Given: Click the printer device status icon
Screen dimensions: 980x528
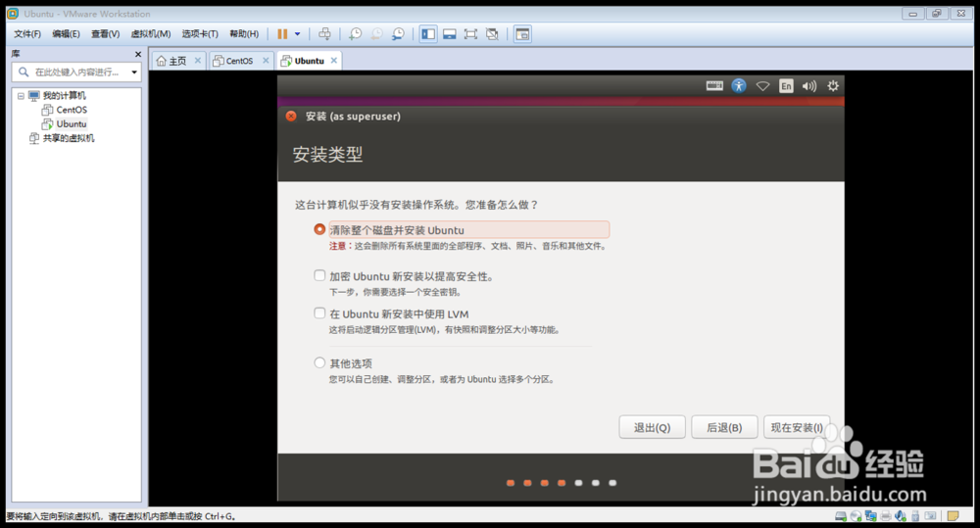Looking at the screenshot, I should (x=886, y=516).
